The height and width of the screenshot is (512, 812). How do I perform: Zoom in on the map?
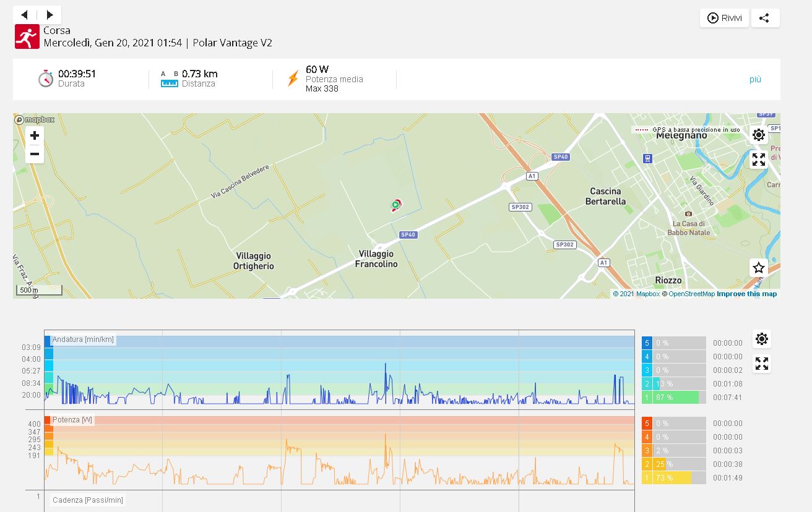[x=35, y=135]
